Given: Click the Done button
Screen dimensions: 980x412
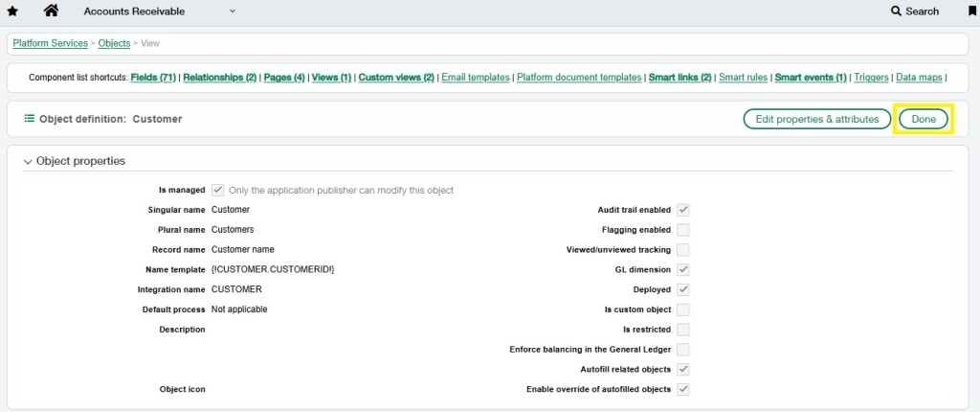Looking at the screenshot, I should [924, 119].
